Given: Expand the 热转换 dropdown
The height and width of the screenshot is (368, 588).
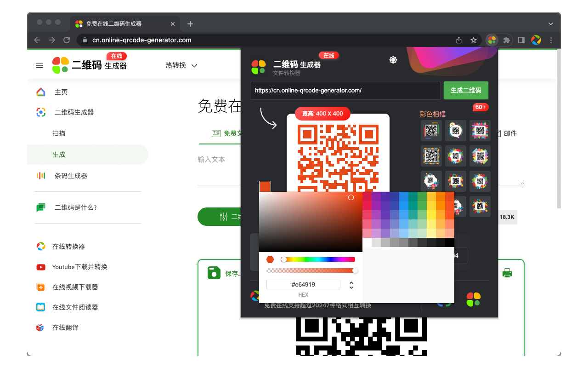Looking at the screenshot, I should point(181,65).
